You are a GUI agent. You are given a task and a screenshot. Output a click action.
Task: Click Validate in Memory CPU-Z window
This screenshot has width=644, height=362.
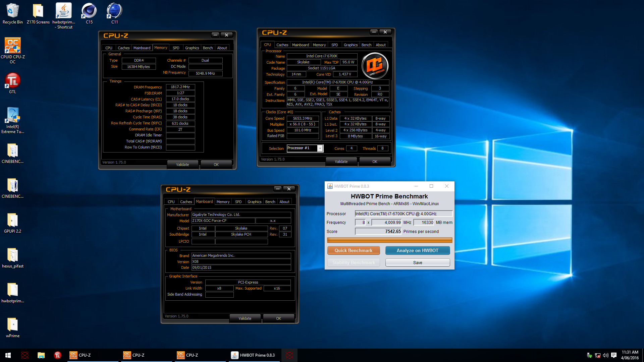click(x=182, y=165)
